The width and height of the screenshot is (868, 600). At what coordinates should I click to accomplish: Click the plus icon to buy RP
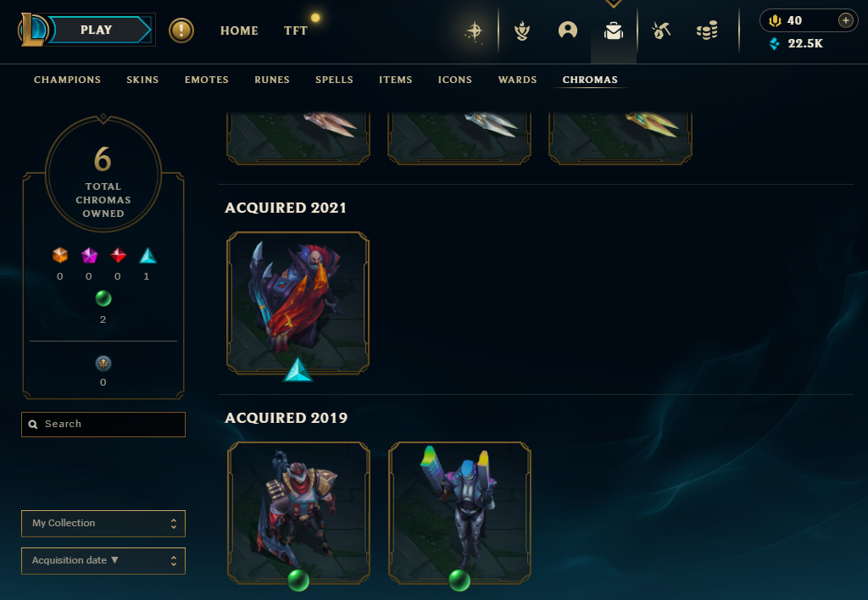(x=845, y=20)
